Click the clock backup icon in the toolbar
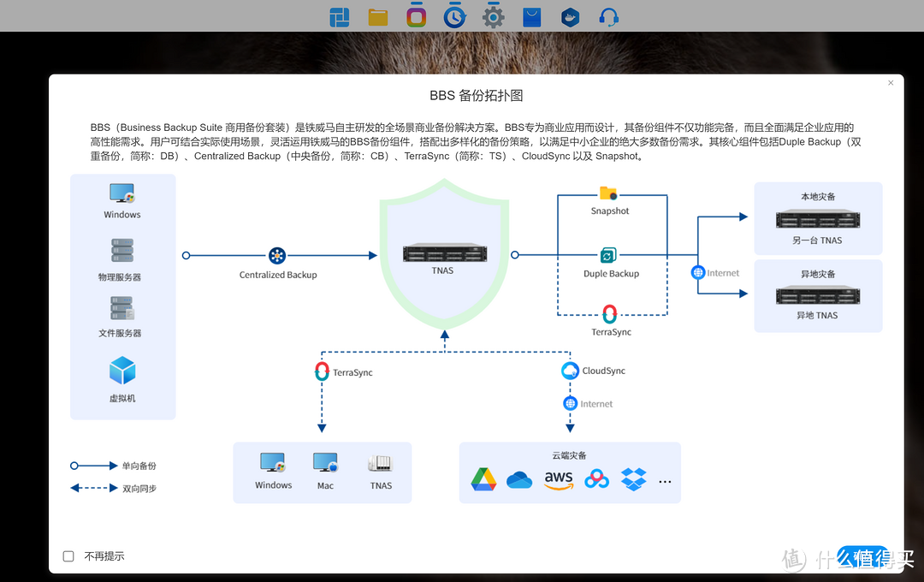Image resolution: width=924 pixels, height=582 pixels. (x=454, y=15)
